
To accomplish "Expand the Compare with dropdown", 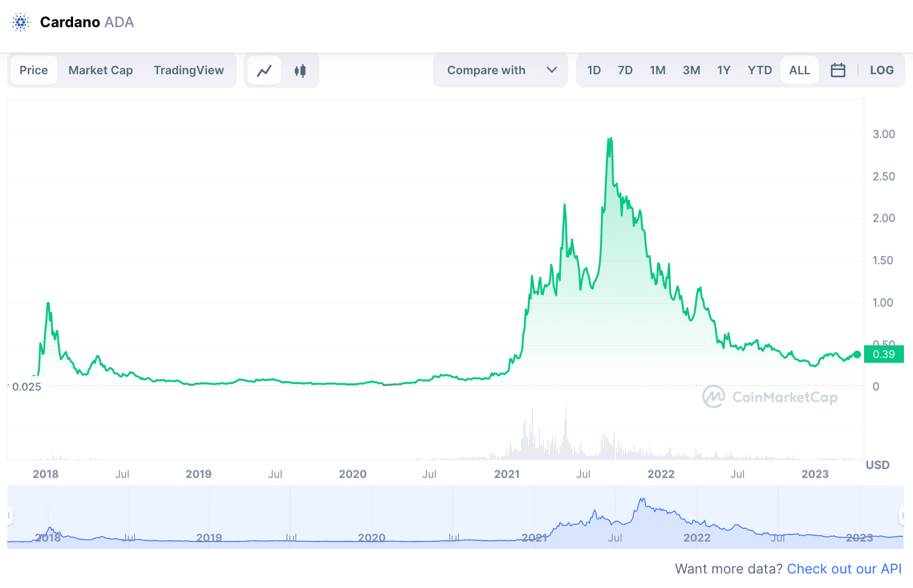I will (501, 71).
